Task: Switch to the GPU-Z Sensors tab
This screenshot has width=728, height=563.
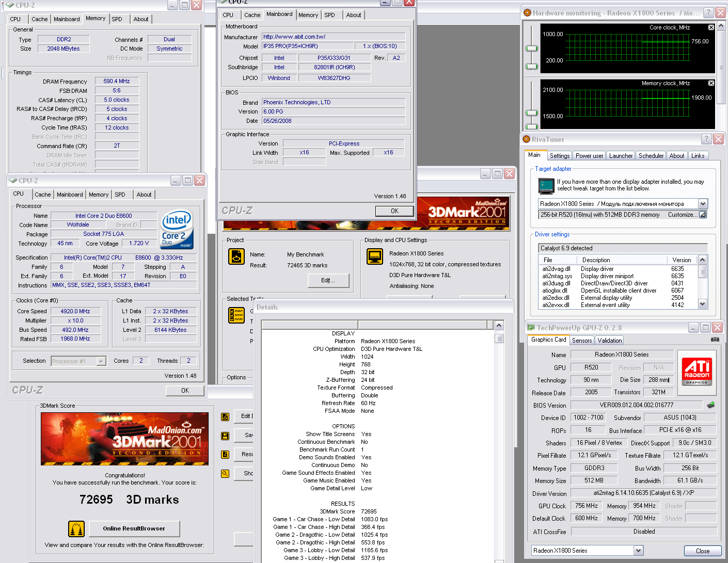Action: pos(582,341)
